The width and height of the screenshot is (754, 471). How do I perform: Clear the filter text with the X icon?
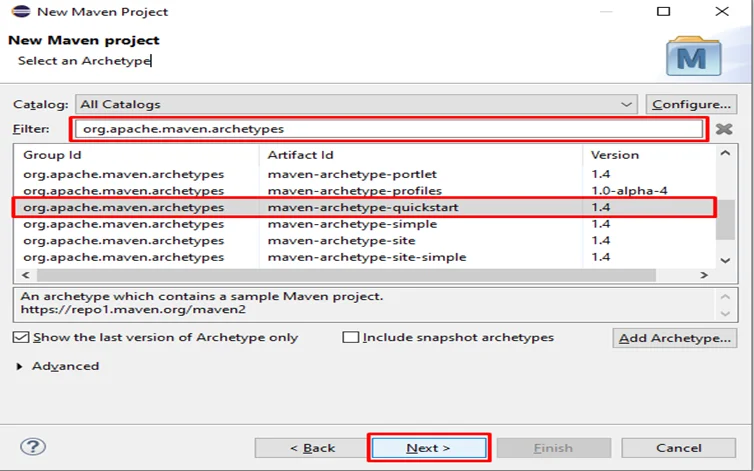coord(724,129)
